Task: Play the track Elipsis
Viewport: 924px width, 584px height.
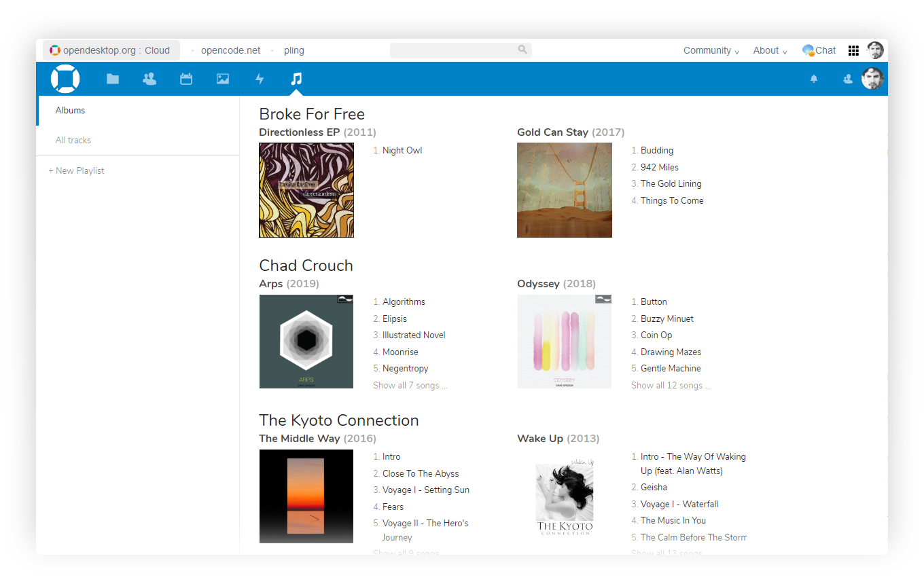Action: coord(395,318)
